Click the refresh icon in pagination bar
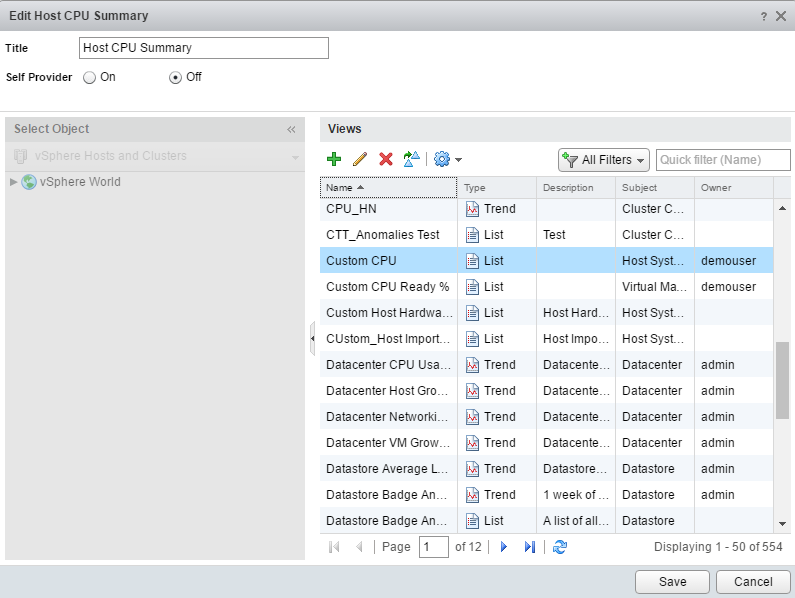This screenshot has height=598, width=795. 560,547
